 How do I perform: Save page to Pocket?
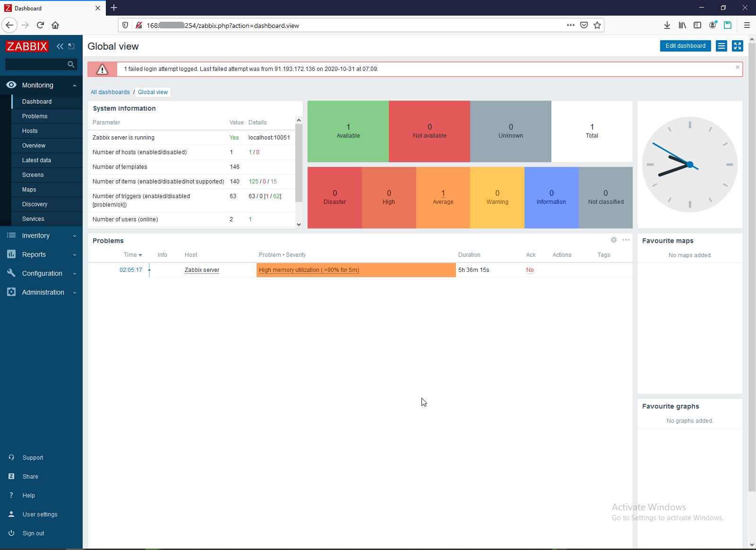point(584,25)
